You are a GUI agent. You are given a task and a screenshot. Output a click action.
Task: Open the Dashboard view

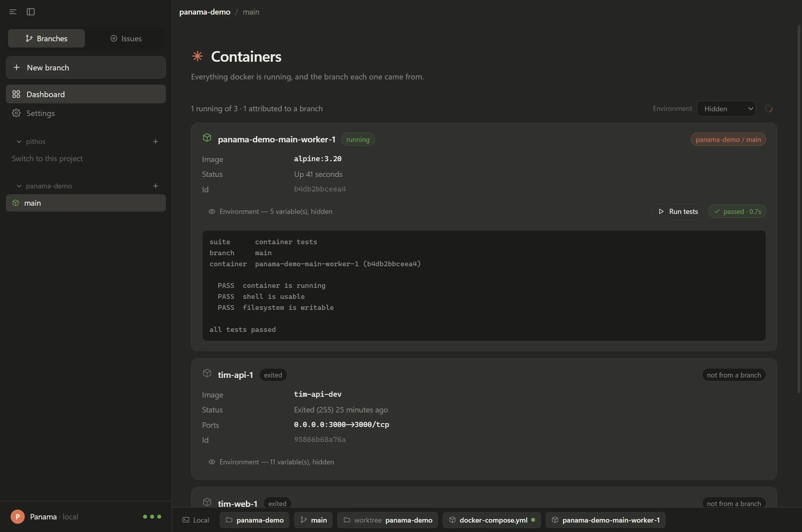point(86,94)
